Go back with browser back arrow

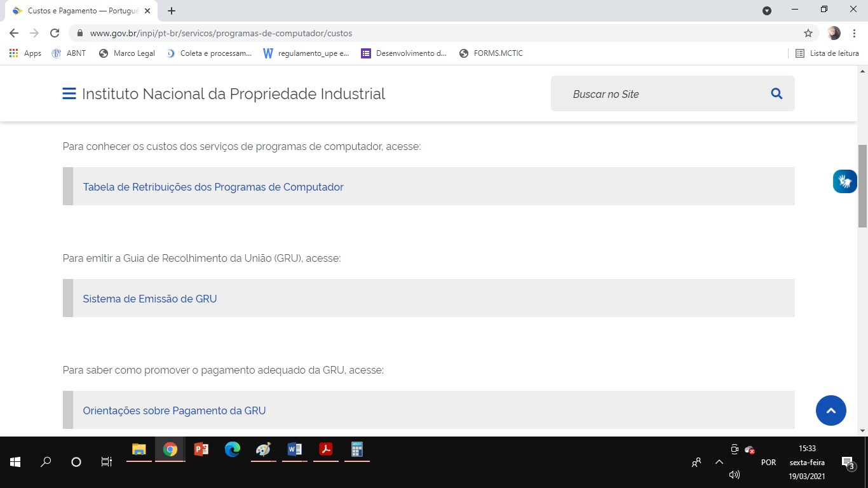(14, 33)
